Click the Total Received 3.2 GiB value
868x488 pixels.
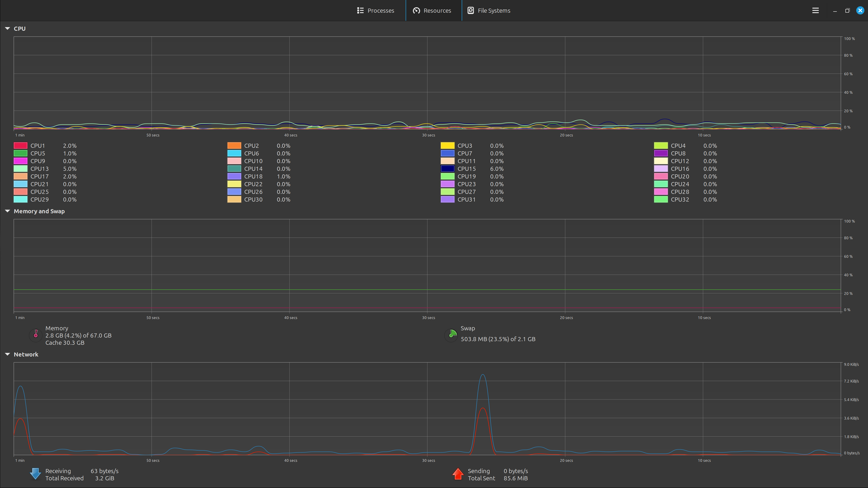(104, 478)
